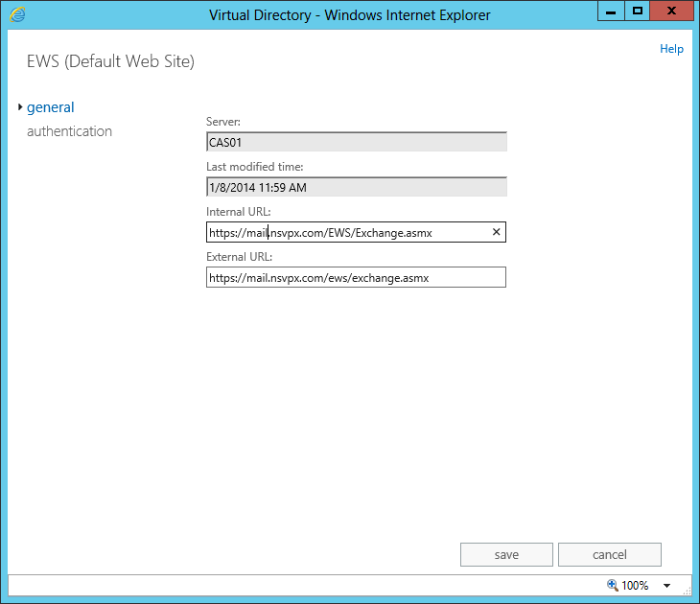Click inside the External URL text box

[x=356, y=277]
